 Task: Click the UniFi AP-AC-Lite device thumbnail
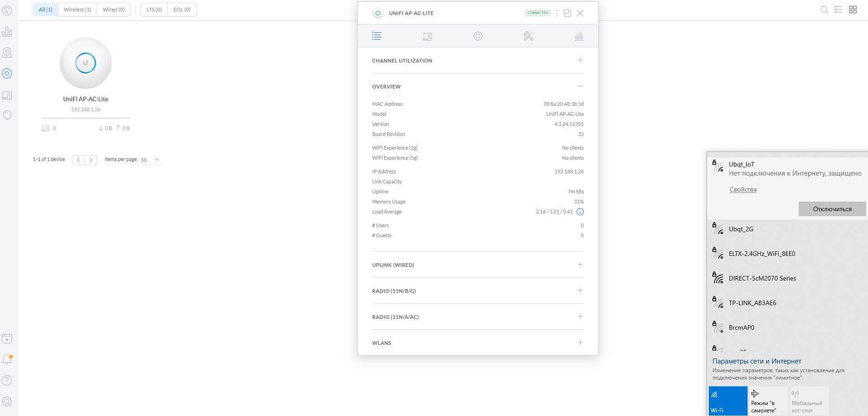86,63
